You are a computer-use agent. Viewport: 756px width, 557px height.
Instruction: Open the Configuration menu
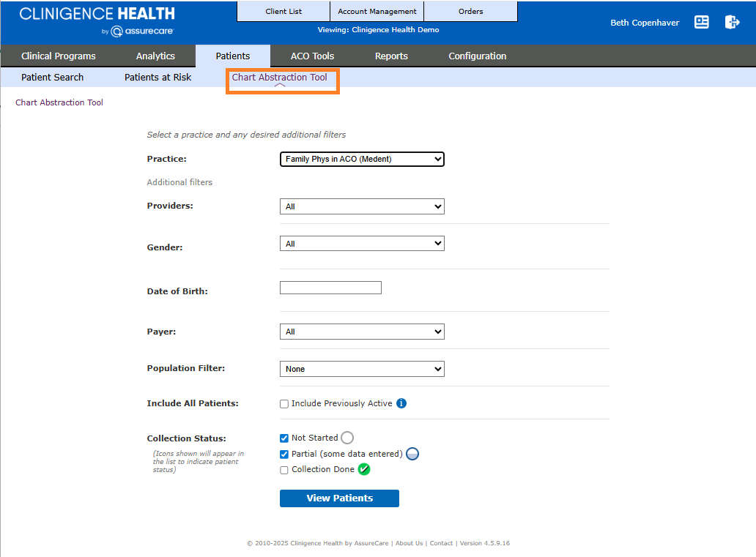[x=478, y=56]
